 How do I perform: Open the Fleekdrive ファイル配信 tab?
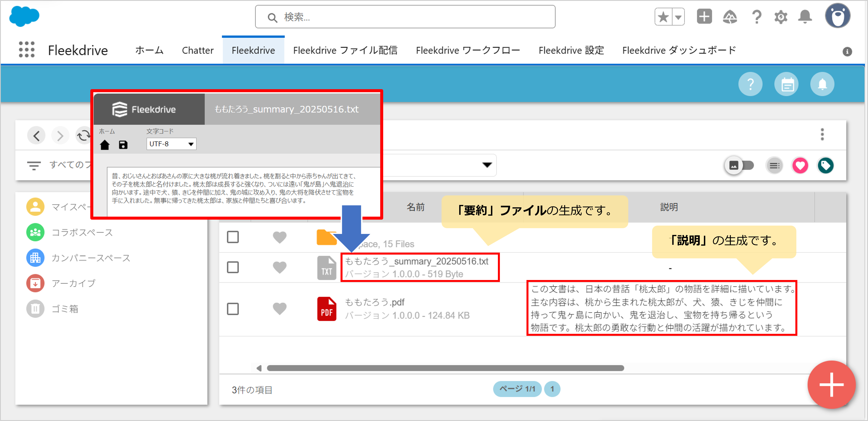[345, 50]
